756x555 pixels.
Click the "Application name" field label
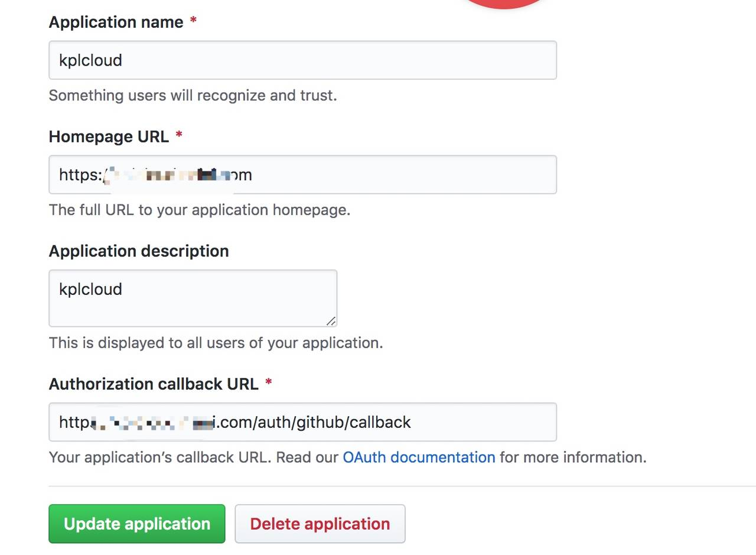tap(116, 22)
